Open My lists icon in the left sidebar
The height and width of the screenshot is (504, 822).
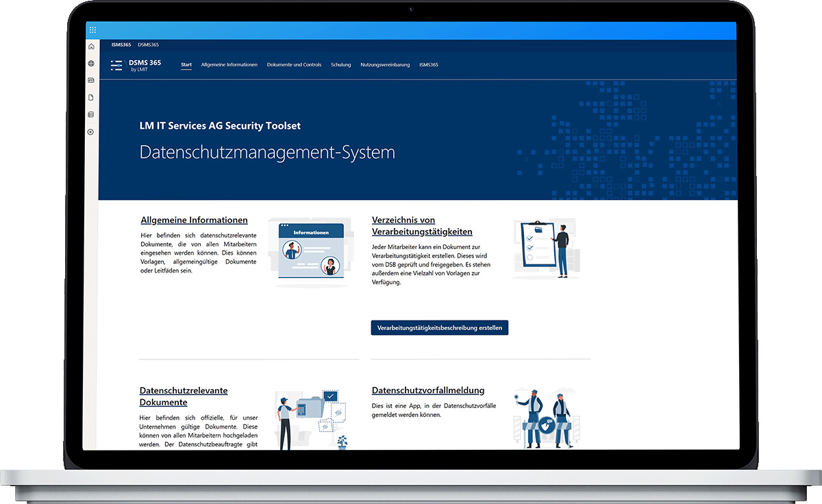point(91,114)
